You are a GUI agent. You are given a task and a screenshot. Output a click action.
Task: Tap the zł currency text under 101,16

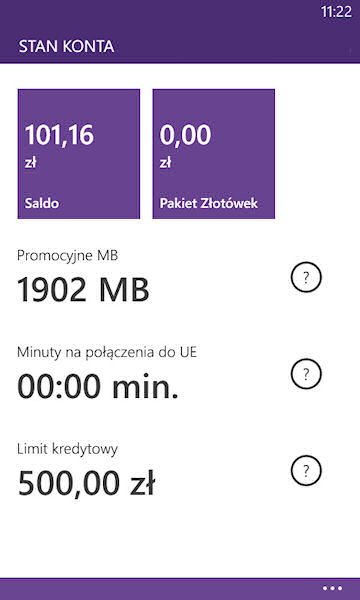31,163
